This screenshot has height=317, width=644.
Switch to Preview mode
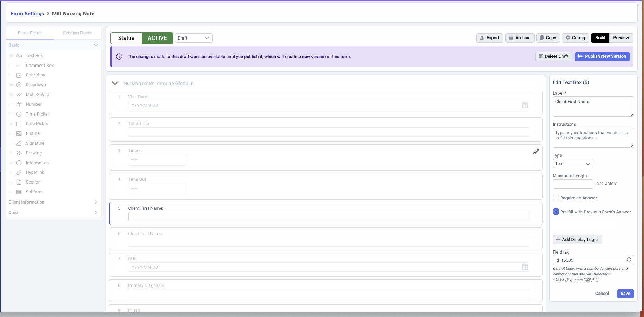coord(621,38)
